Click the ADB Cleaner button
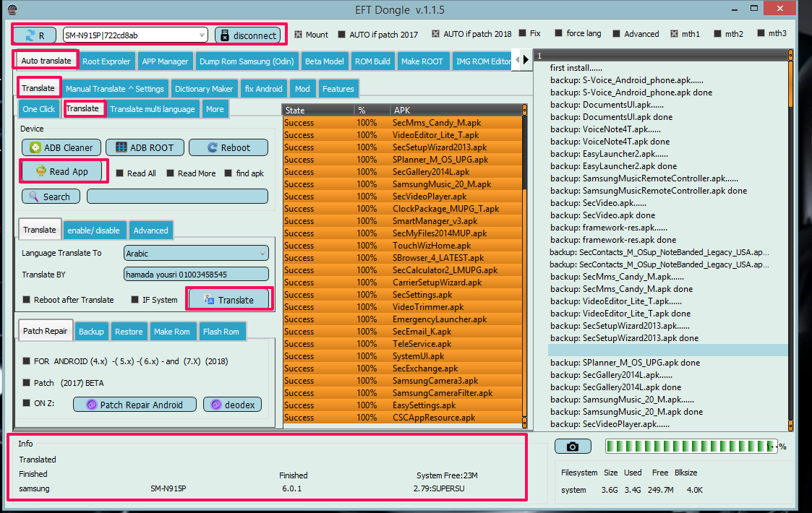This screenshot has width=812, height=513. (61, 147)
